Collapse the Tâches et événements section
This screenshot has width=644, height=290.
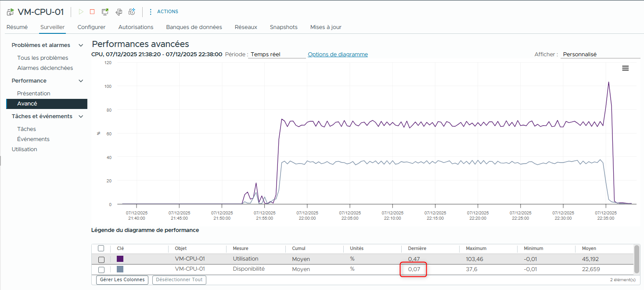[80, 116]
